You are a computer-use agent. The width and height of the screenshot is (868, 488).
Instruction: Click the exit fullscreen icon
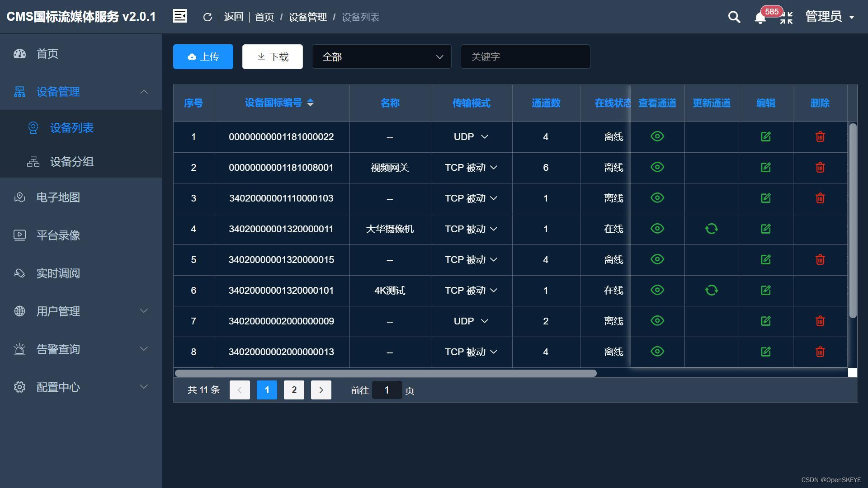(787, 18)
